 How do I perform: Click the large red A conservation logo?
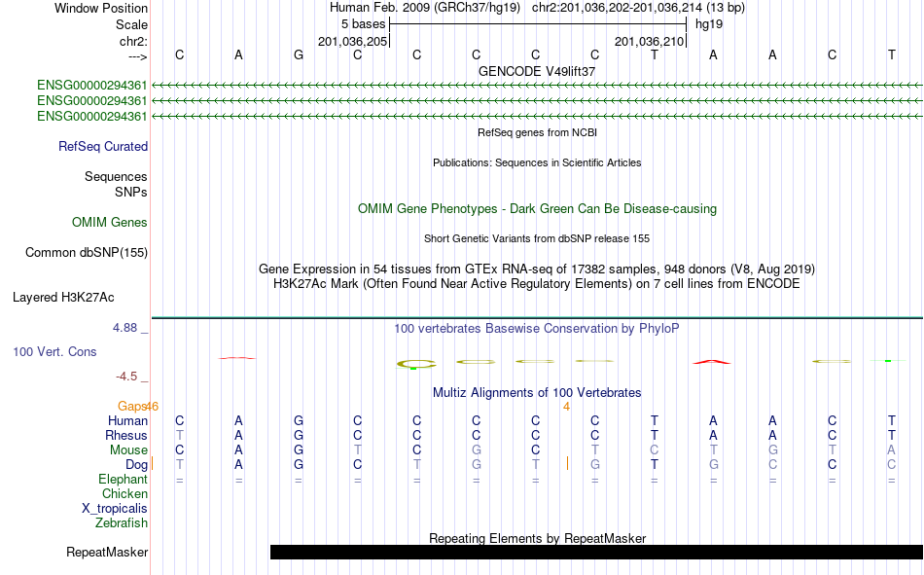pos(712,362)
